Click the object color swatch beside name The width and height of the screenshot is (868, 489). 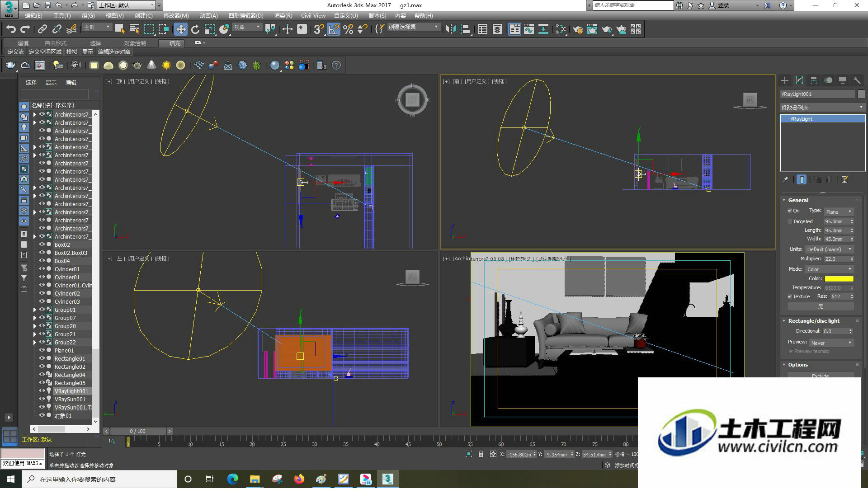(861, 94)
